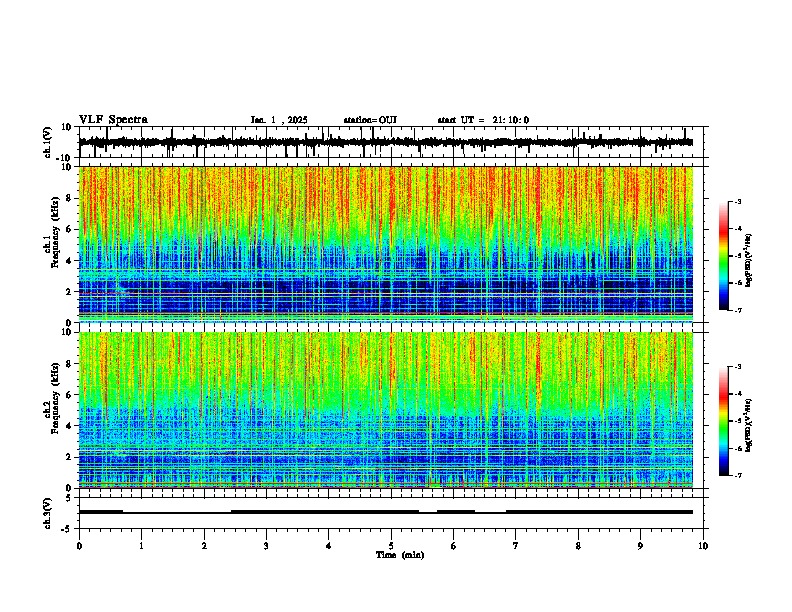Click the "start UT = 21:10:0" text
This screenshot has width=792, height=612.
pyautogui.click(x=483, y=120)
